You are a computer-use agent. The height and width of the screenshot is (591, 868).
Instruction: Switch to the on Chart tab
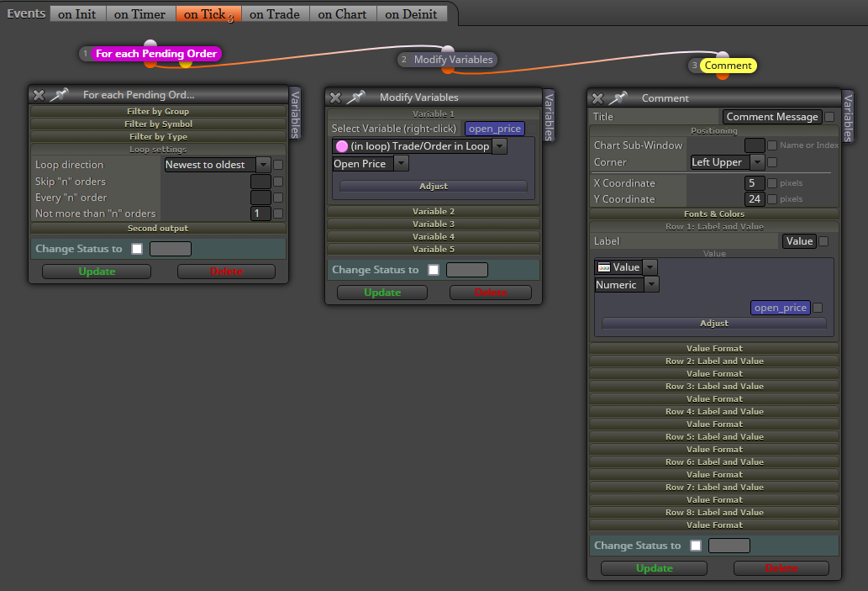(343, 14)
